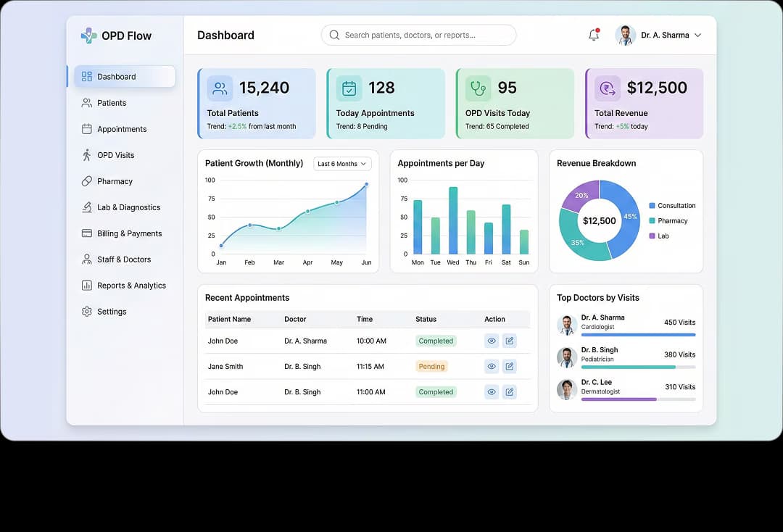This screenshot has width=783, height=532.
Task: Click the Pharmacy sidebar icon
Action: pyautogui.click(x=86, y=181)
